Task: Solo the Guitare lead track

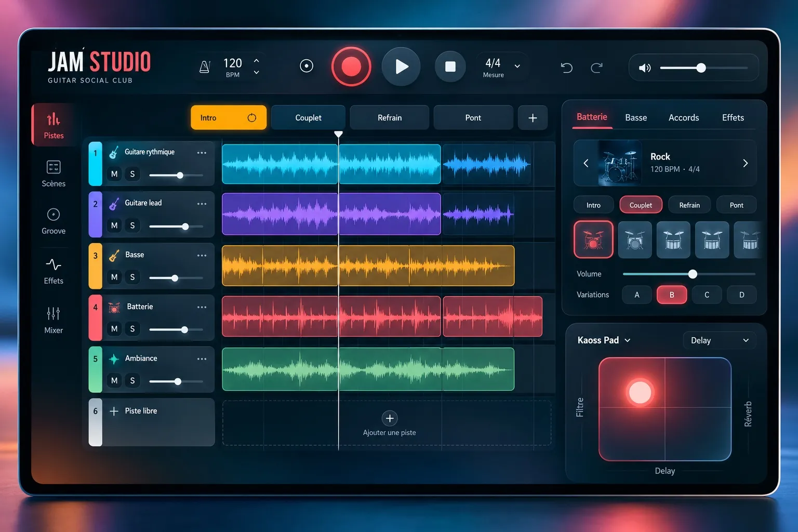Action: pos(132,225)
